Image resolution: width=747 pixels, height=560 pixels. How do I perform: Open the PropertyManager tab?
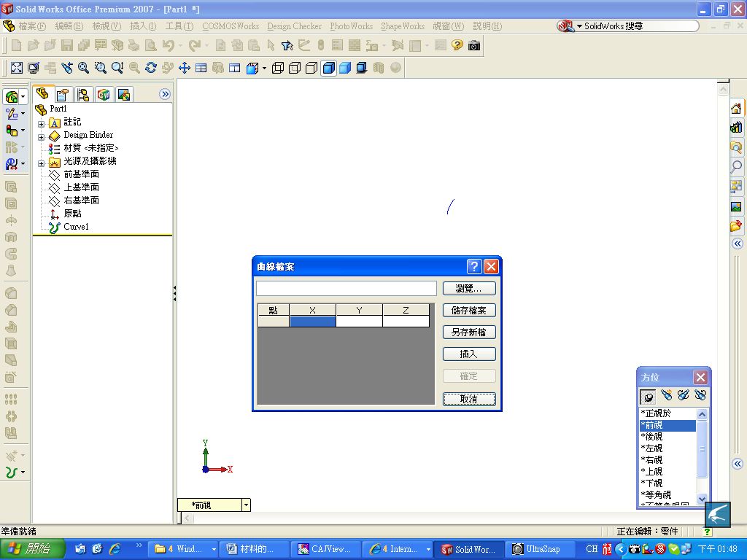point(63,95)
